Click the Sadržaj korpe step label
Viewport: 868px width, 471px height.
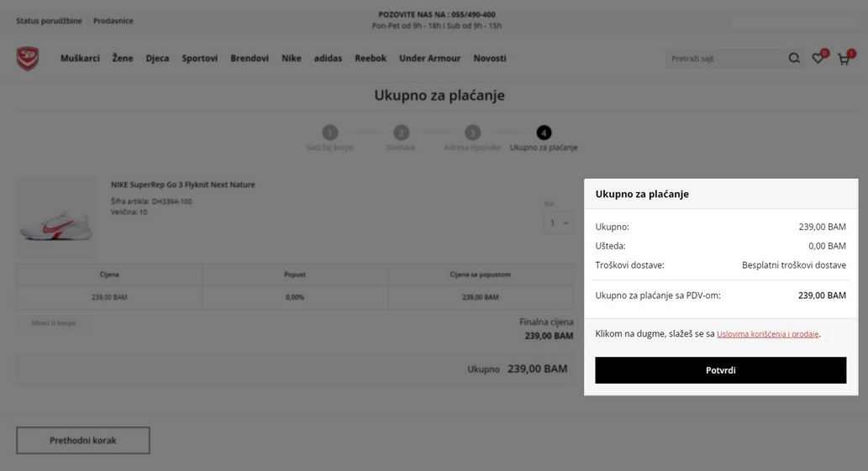330,148
